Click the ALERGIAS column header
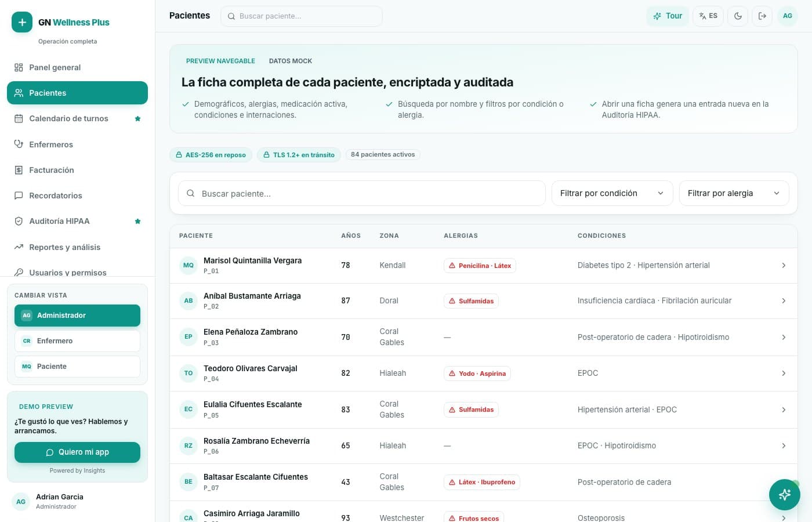812x522 pixels. click(461, 235)
